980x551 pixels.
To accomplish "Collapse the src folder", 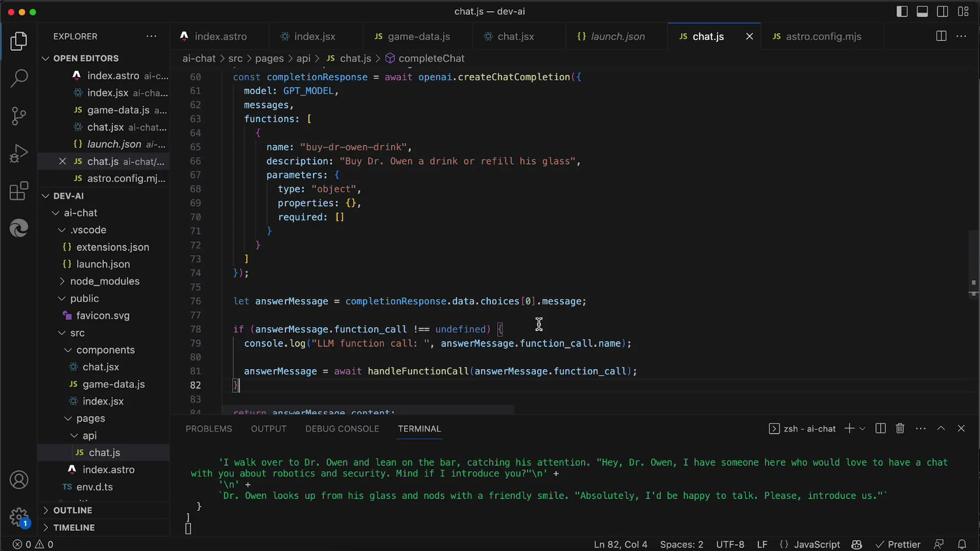I will pyautogui.click(x=77, y=333).
